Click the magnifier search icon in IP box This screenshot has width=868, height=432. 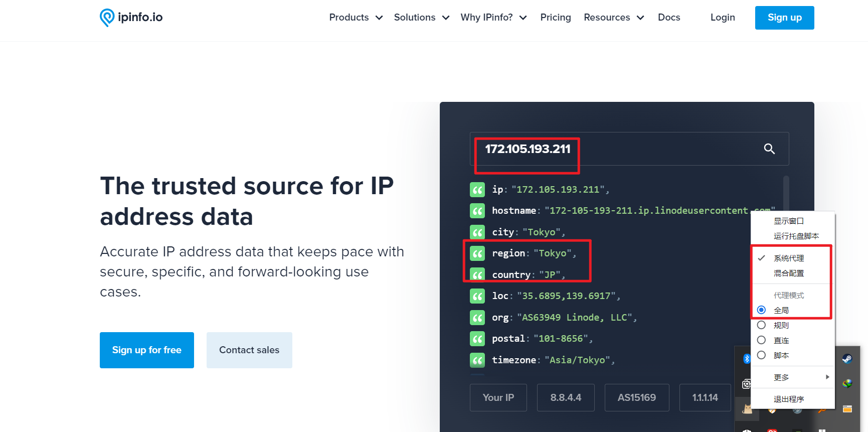769,149
